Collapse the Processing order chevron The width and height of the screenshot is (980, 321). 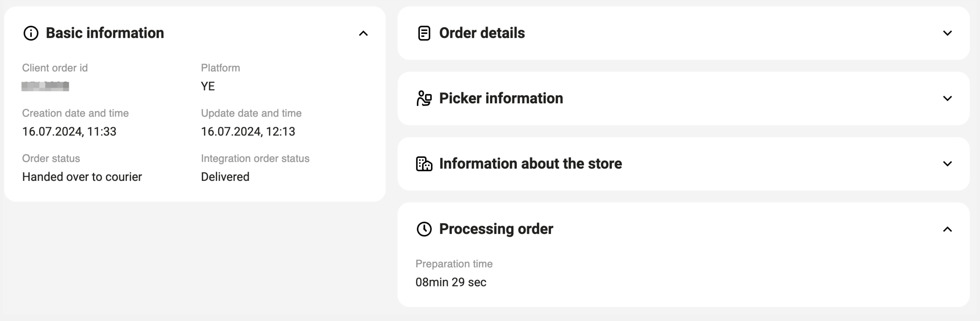[x=947, y=229]
